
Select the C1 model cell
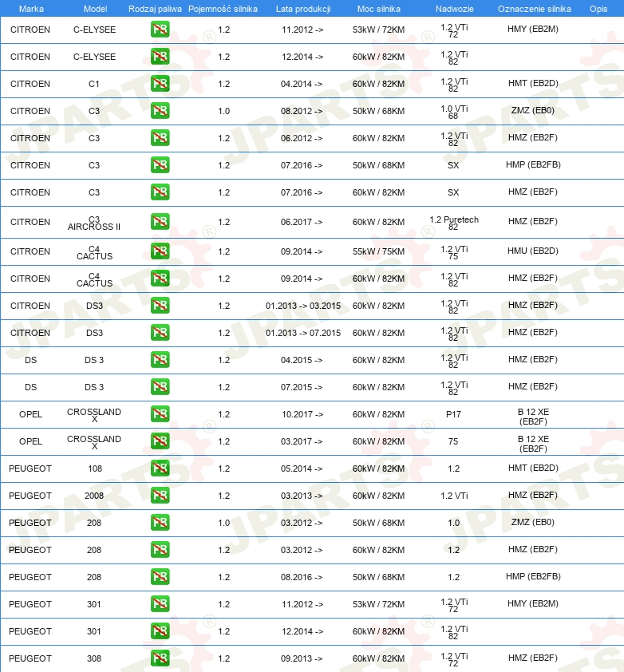point(94,84)
